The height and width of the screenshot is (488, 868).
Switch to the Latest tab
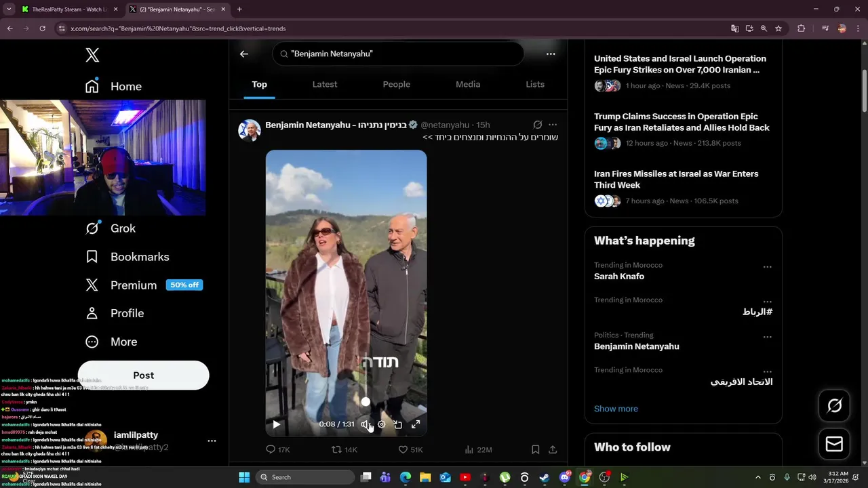[325, 84]
